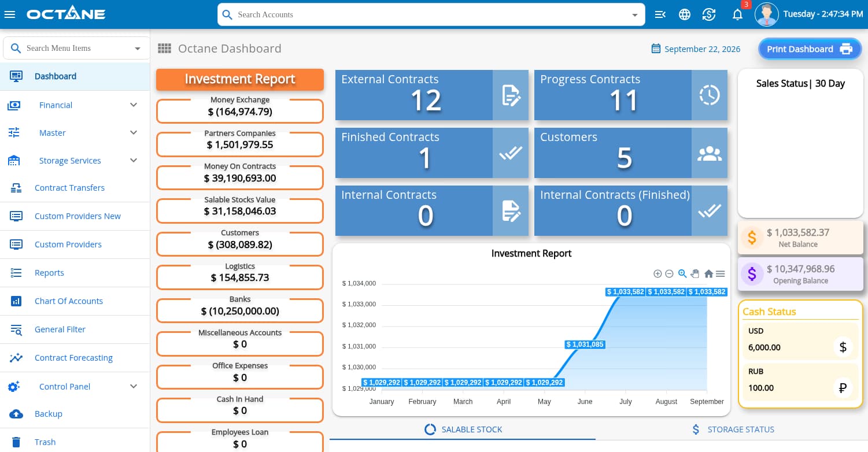The width and height of the screenshot is (868, 452).
Task: Click the chart zoom out icon
Action: [x=669, y=274]
